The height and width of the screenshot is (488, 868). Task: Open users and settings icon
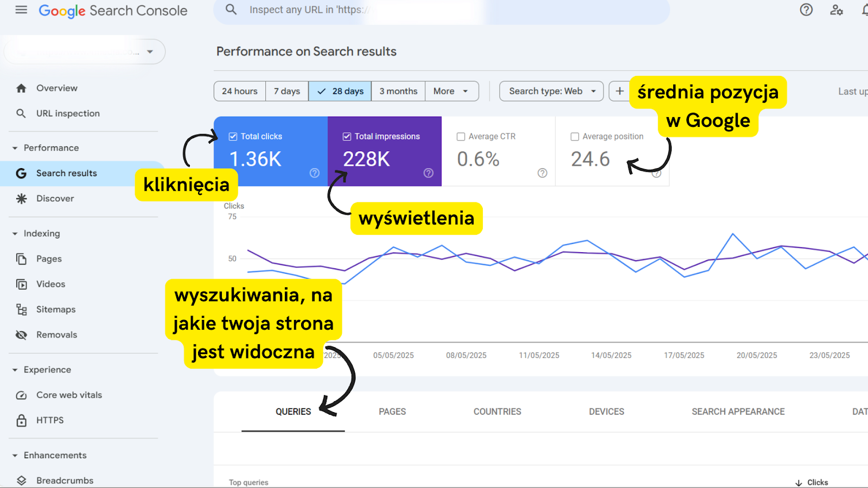click(837, 10)
